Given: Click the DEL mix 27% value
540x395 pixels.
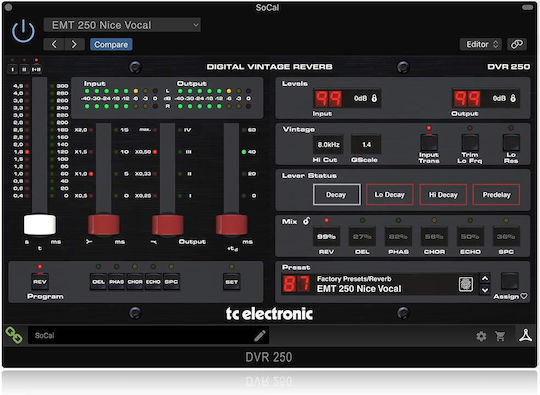Looking at the screenshot, I should [362, 236].
